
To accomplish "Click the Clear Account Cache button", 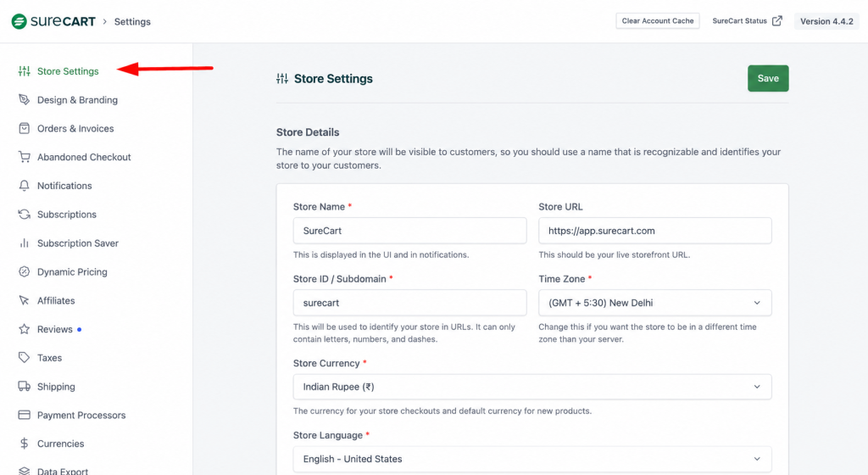I will click(x=658, y=21).
